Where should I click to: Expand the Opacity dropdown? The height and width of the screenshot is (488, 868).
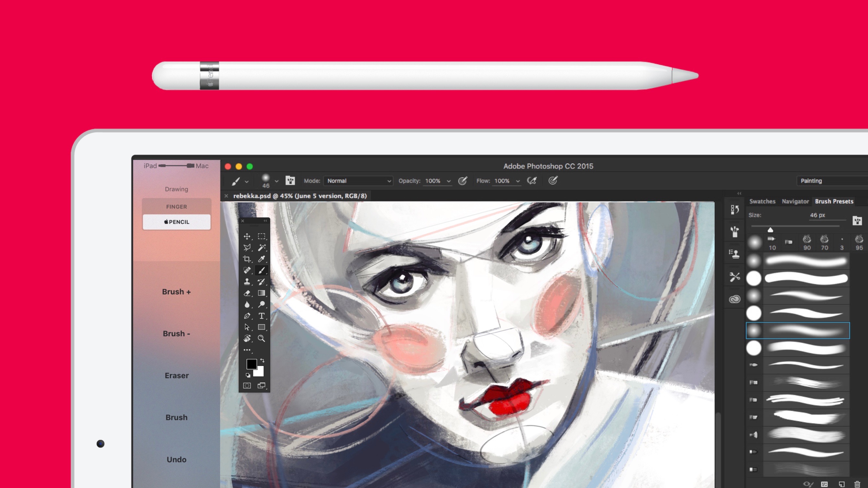pyautogui.click(x=448, y=181)
